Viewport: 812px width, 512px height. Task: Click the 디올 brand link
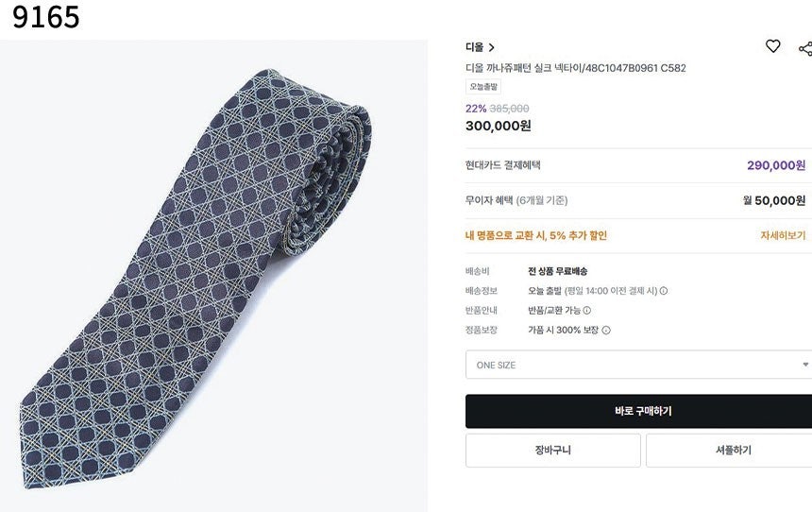pos(474,47)
